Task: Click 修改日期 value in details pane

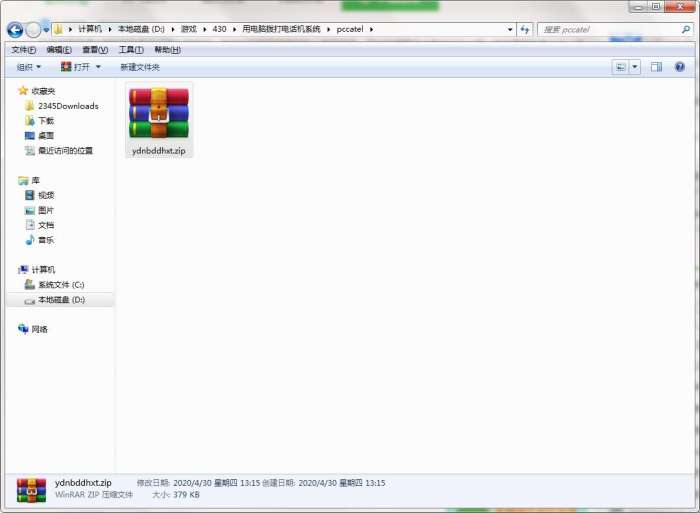Action: click(216, 483)
